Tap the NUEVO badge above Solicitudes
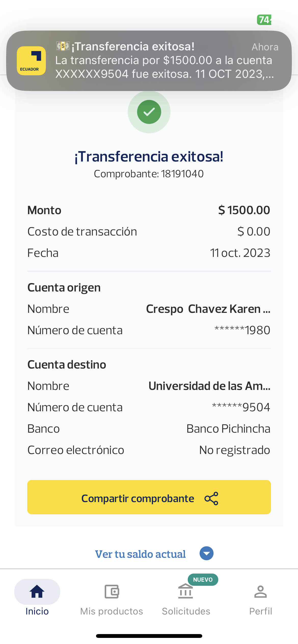The height and width of the screenshot is (644, 298). point(203,579)
